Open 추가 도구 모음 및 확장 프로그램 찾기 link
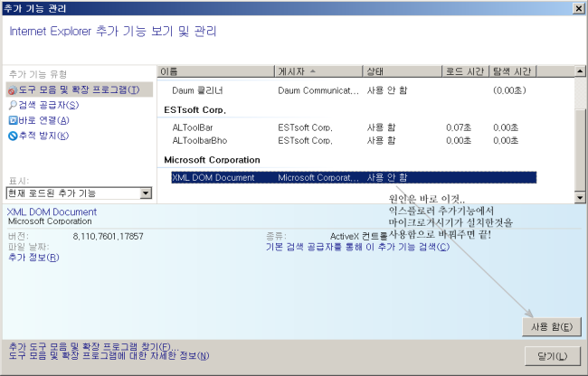Image resolution: width=588 pixels, height=376 pixels. 93,346
